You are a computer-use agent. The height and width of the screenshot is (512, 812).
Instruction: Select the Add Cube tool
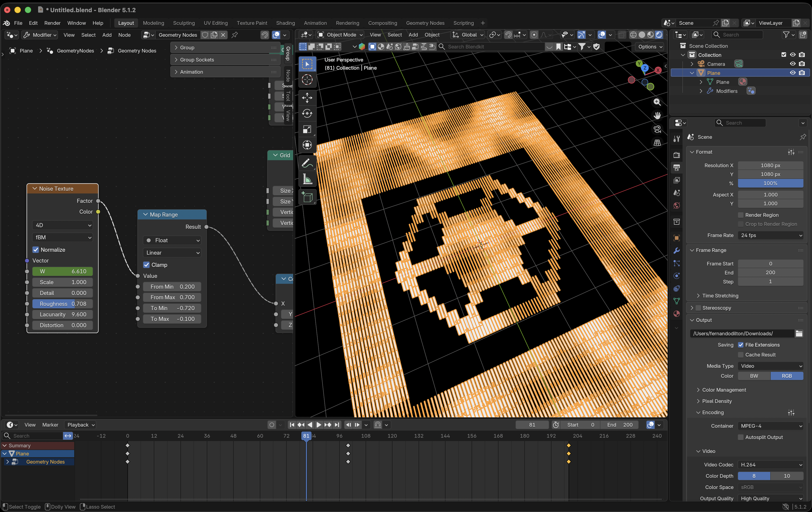point(307,197)
